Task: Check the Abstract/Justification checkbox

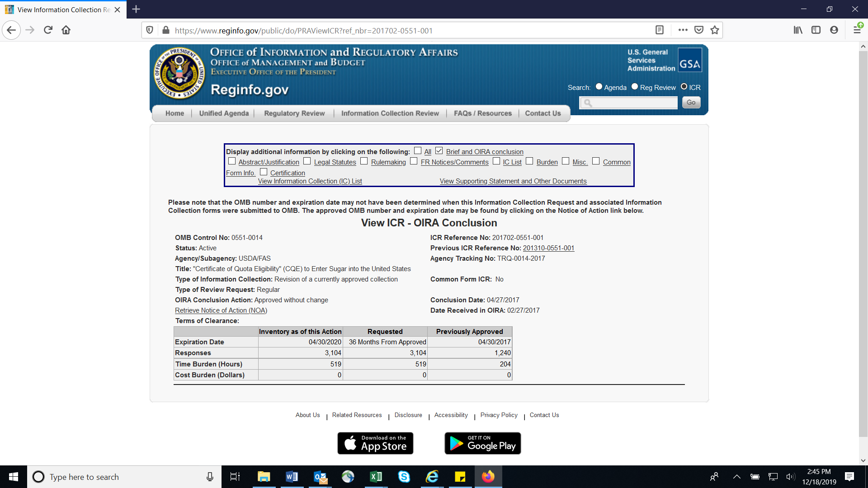Action: point(232,161)
